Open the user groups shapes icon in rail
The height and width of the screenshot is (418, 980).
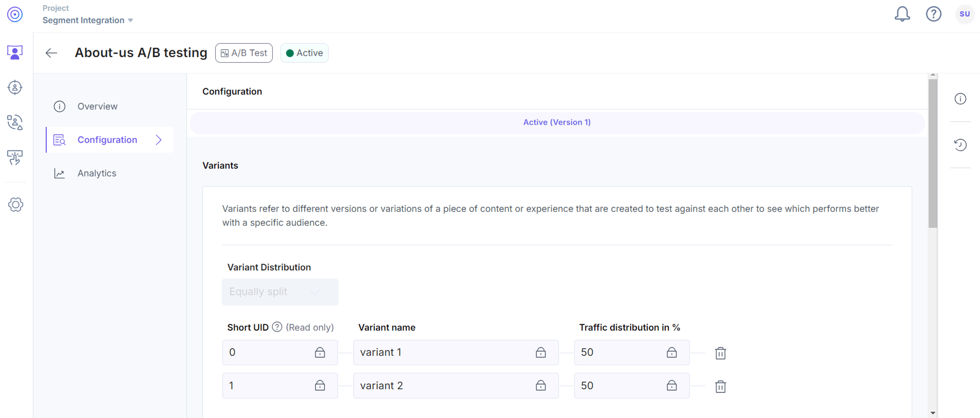15,122
